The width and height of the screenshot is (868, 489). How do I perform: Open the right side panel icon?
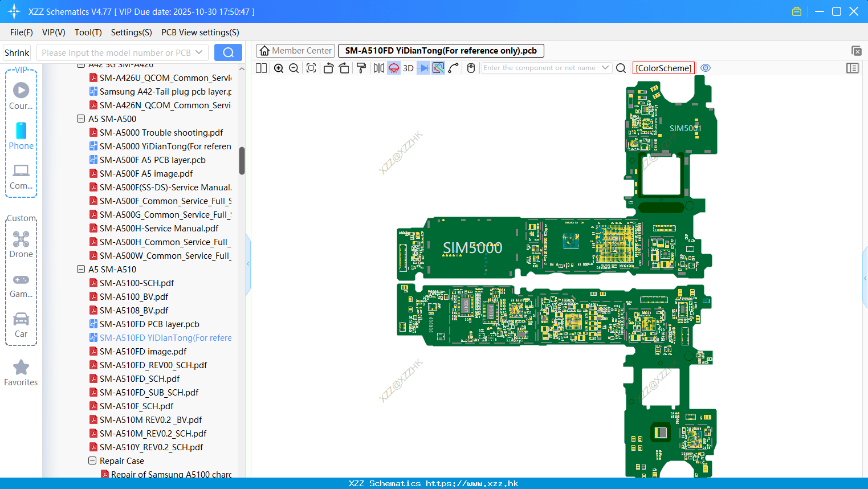pos(853,68)
